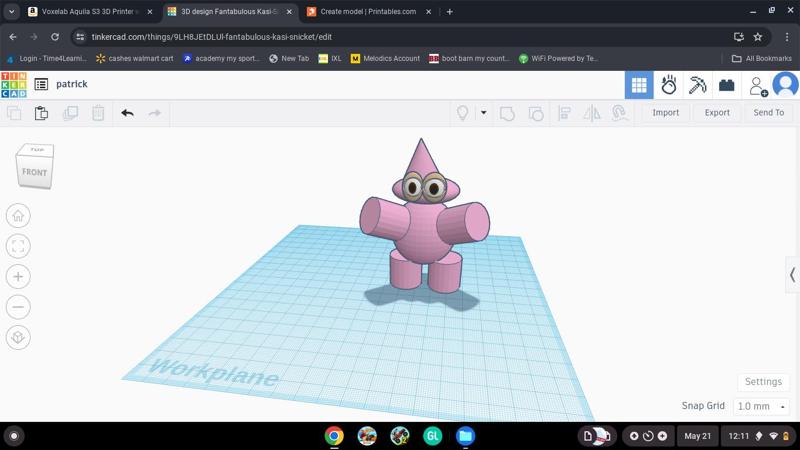
Task: Expand the collapsed shapes panel chevron
Action: (792, 274)
